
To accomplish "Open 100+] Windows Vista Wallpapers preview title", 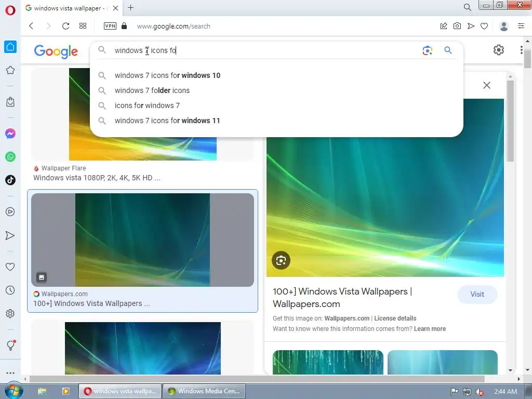I will pyautogui.click(x=342, y=298).
